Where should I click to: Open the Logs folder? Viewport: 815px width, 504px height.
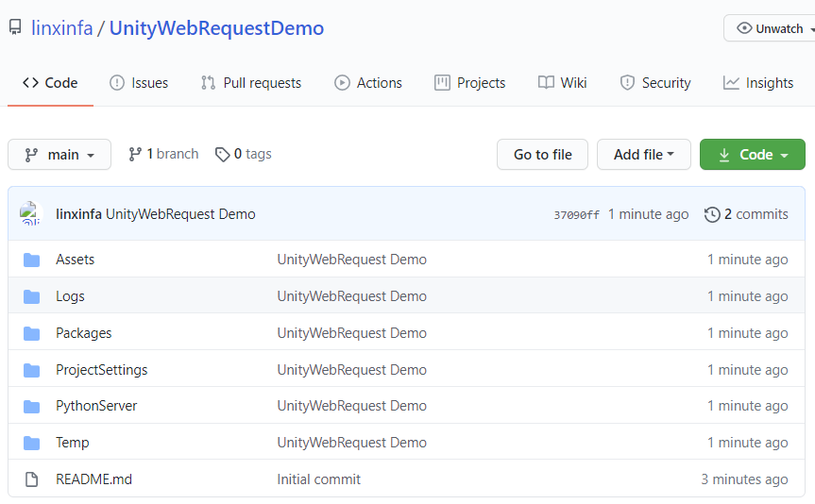coord(70,296)
